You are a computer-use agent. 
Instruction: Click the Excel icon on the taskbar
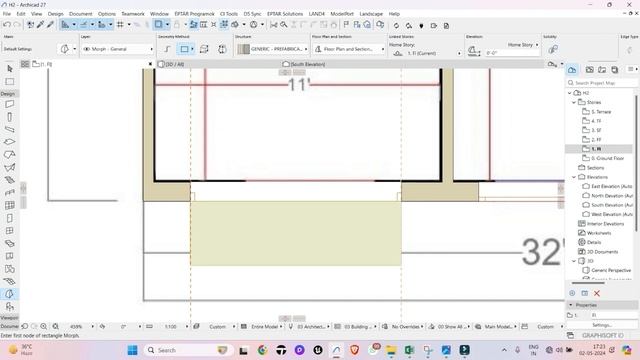(x=409, y=350)
